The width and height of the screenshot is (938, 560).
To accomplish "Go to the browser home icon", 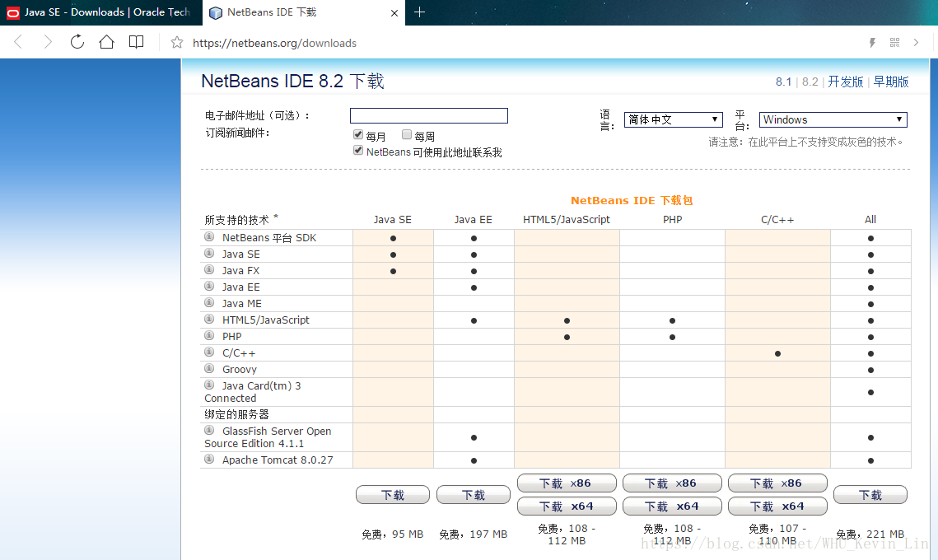I will 106,42.
